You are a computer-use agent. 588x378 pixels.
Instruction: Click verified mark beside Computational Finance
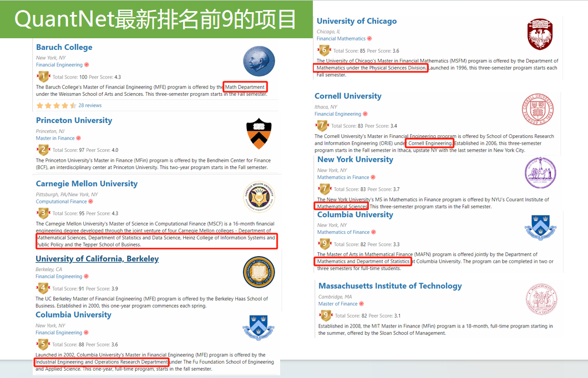click(x=91, y=202)
